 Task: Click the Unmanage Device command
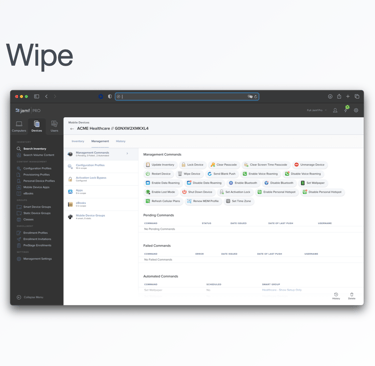point(309,165)
